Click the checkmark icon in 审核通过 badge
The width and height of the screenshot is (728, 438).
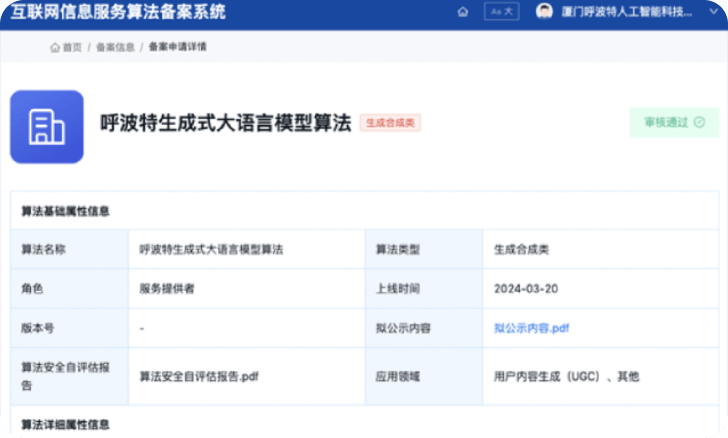699,122
